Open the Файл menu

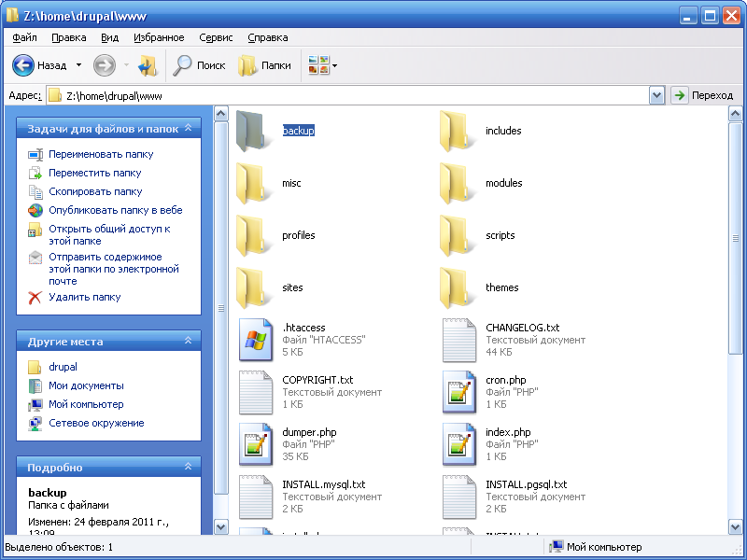click(25, 37)
